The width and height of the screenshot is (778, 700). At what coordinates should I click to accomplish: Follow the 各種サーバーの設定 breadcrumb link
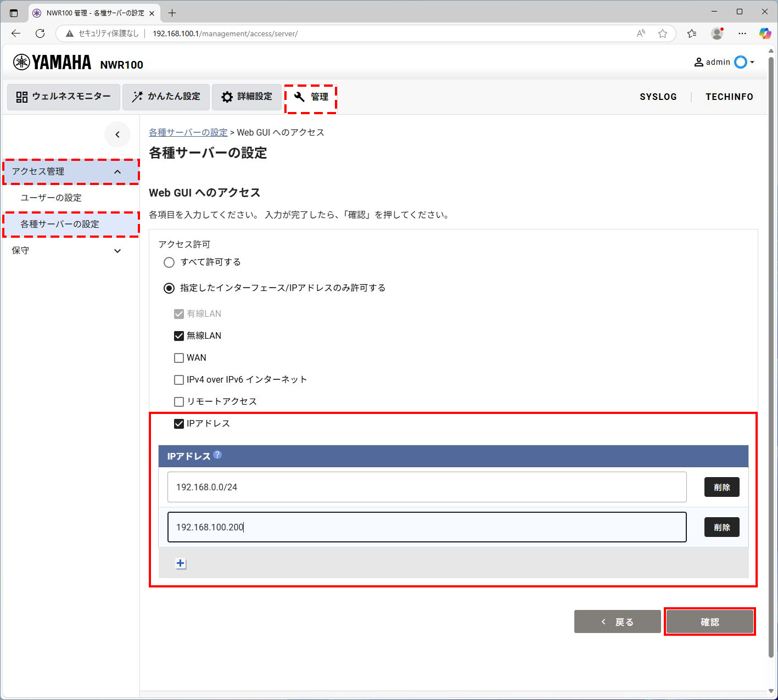pos(187,132)
